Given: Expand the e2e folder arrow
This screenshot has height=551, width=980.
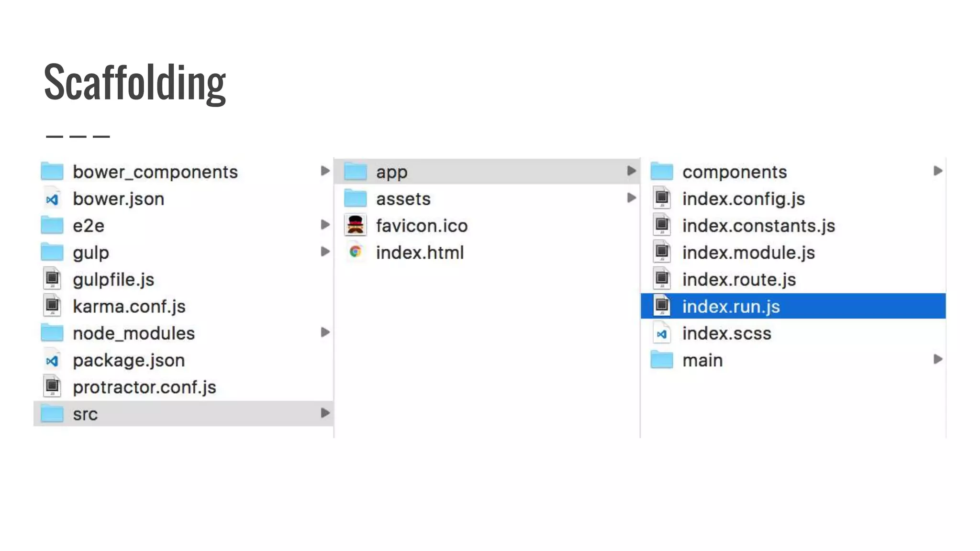Looking at the screenshot, I should coord(325,224).
